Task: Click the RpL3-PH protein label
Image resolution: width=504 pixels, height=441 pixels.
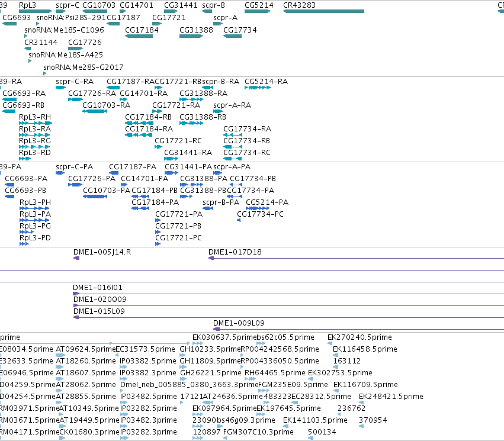Action: click(x=35, y=202)
